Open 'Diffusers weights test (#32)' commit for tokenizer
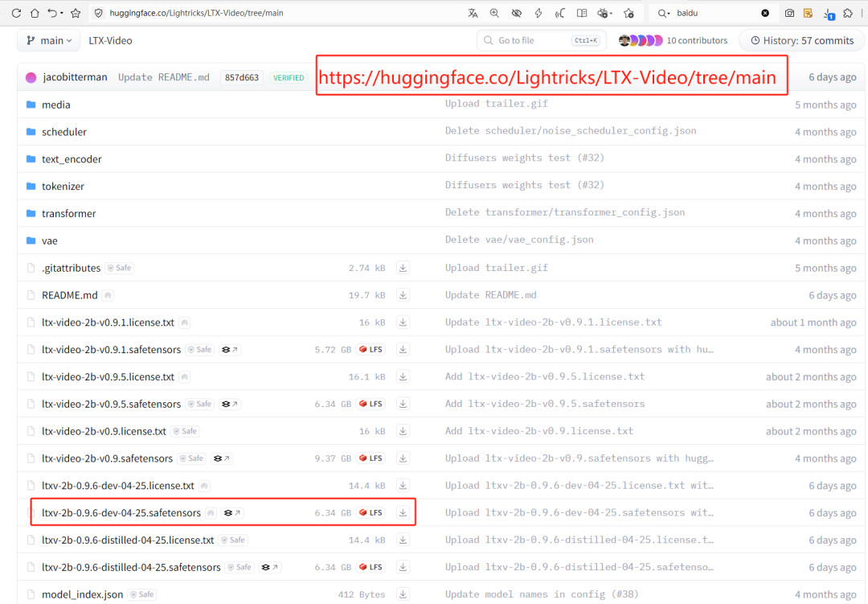Image resolution: width=868 pixels, height=604 pixels. click(525, 185)
